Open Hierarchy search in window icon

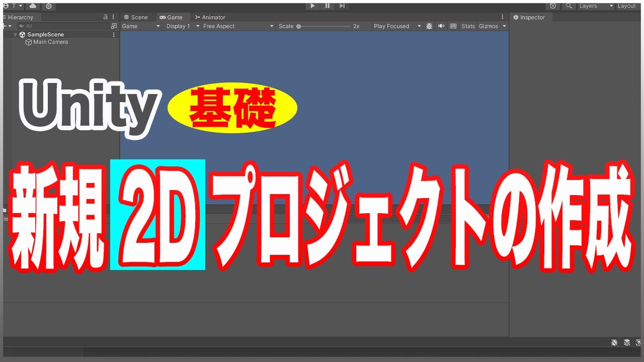[114, 26]
